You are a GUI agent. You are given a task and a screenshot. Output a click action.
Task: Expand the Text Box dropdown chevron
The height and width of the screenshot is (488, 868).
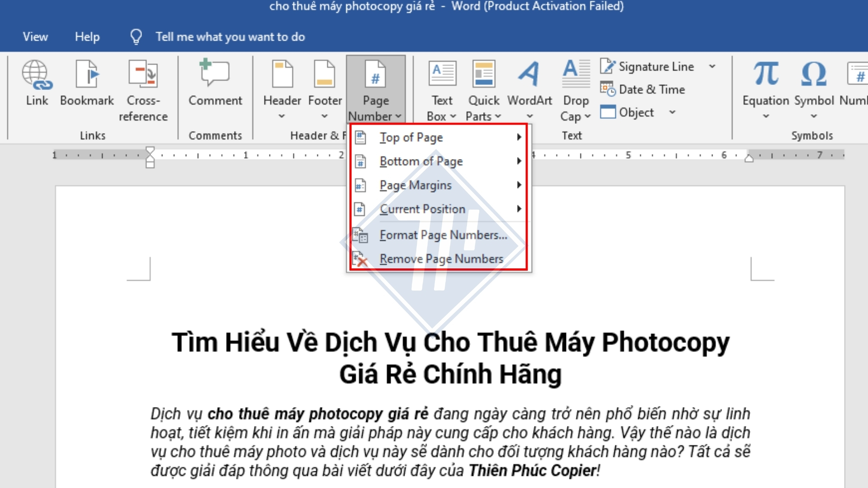453,116
